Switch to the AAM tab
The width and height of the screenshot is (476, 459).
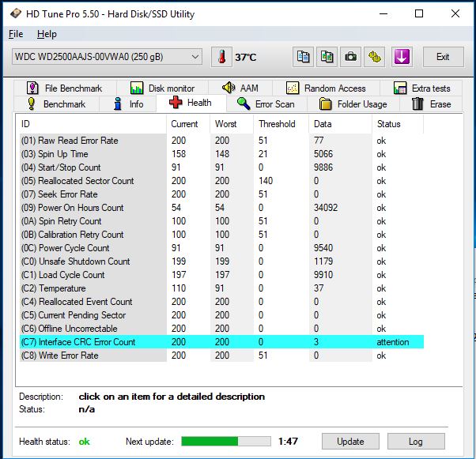click(x=240, y=88)
